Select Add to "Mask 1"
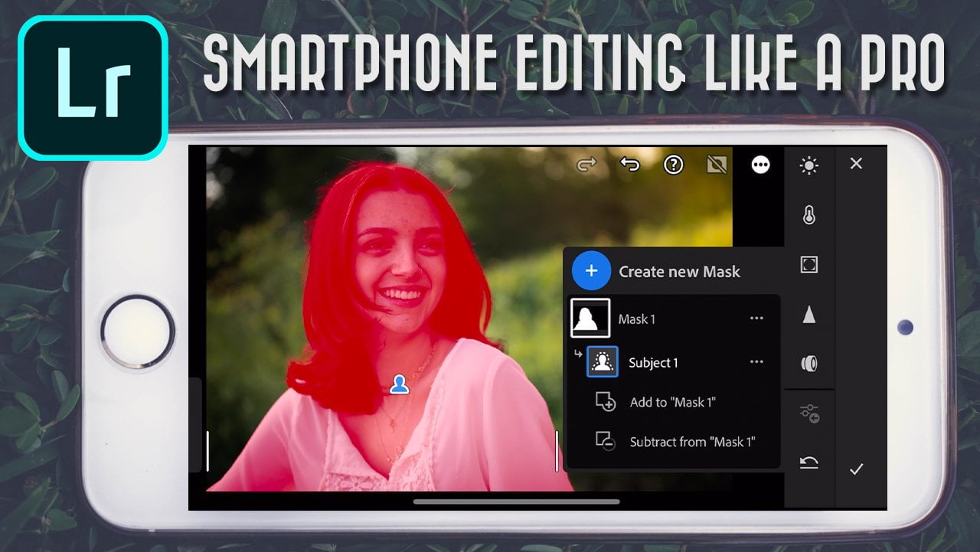Screen dimensions: 980x552 click(671, 402)
